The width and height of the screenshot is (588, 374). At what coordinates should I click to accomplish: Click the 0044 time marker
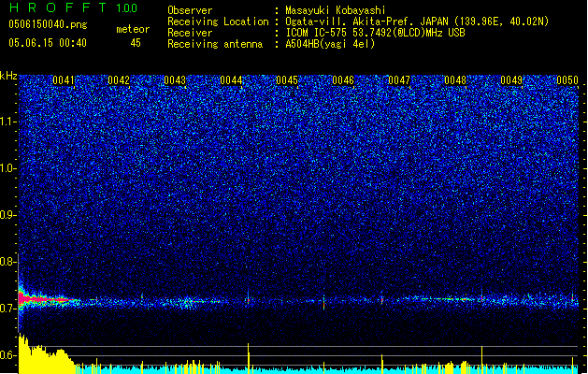[231, 80]
